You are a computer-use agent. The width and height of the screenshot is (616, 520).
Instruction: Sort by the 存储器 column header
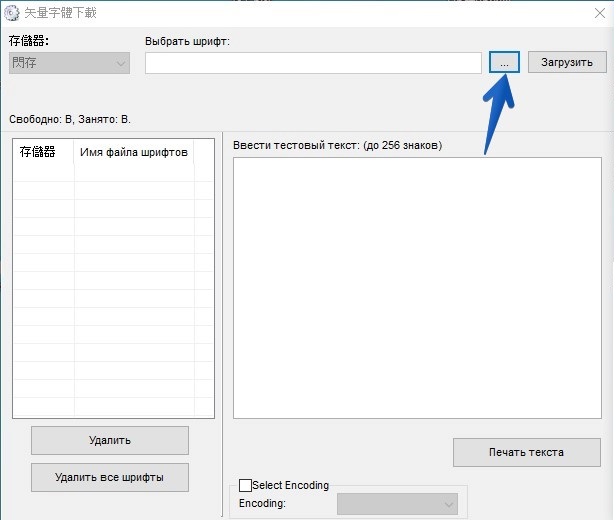coord(39,152)
